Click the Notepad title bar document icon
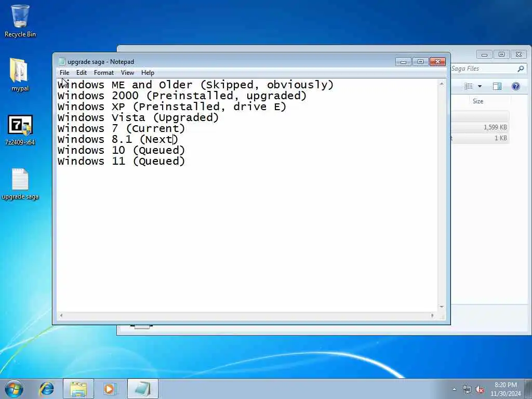Screen dimensions: 532x399 61,61
